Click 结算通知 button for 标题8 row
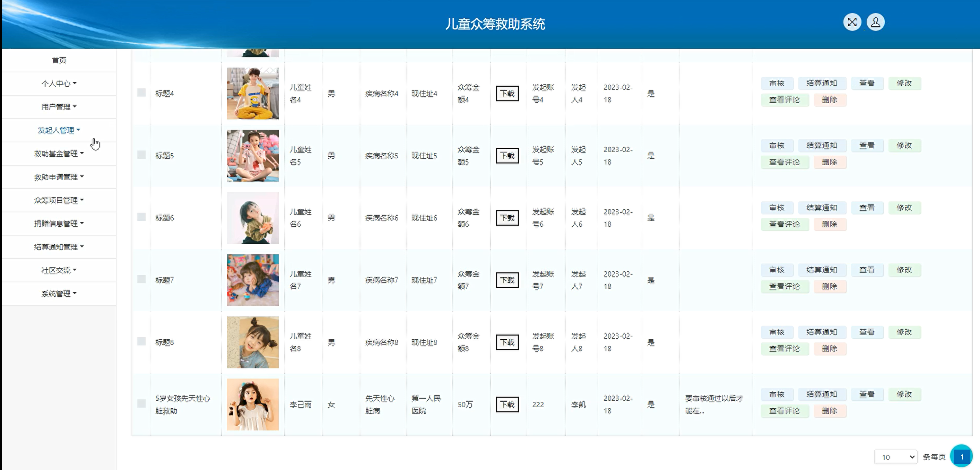 (x=822, y=332)
